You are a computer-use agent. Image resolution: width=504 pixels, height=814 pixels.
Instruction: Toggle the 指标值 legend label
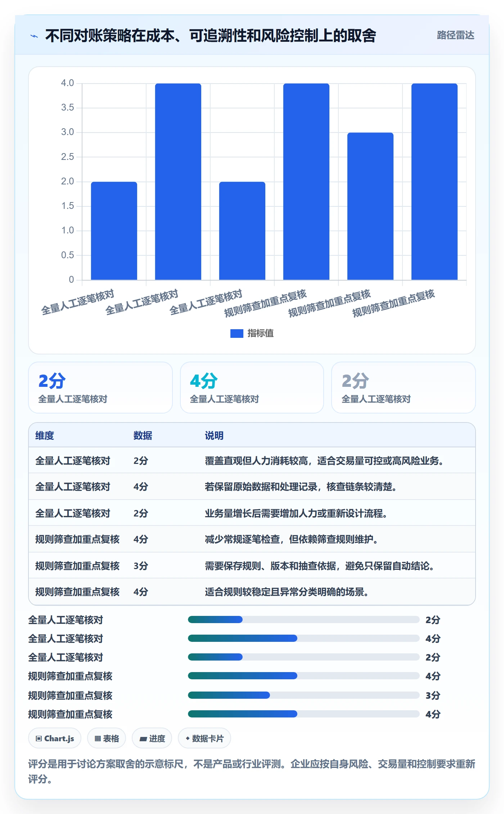261,334
